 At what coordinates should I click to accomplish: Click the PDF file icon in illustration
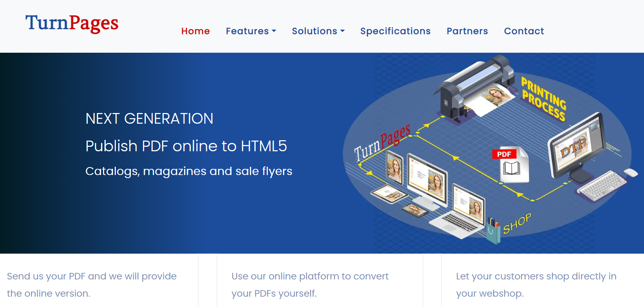point(510,165)
